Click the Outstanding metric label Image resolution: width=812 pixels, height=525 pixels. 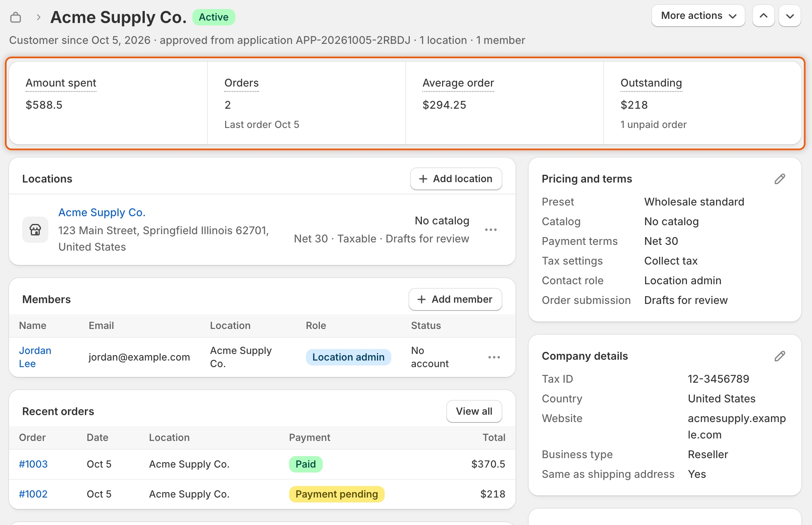click(651, 83)
